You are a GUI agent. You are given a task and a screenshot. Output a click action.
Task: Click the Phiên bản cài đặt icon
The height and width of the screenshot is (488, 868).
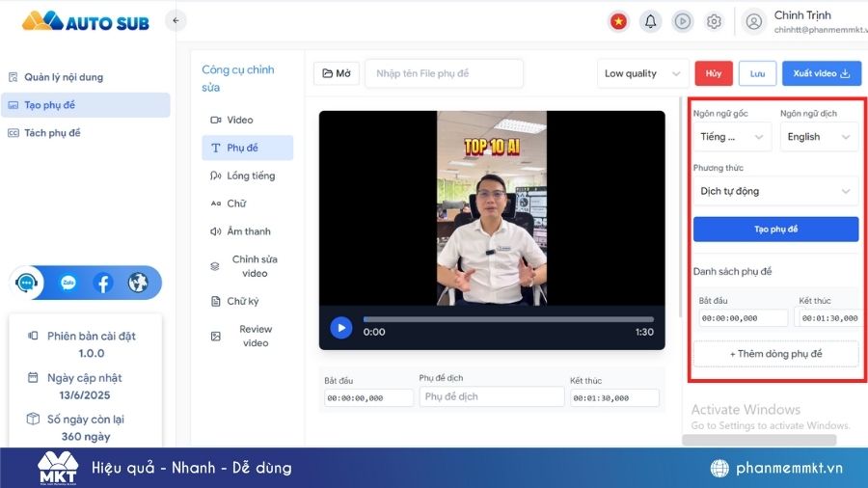pos(33,336)
